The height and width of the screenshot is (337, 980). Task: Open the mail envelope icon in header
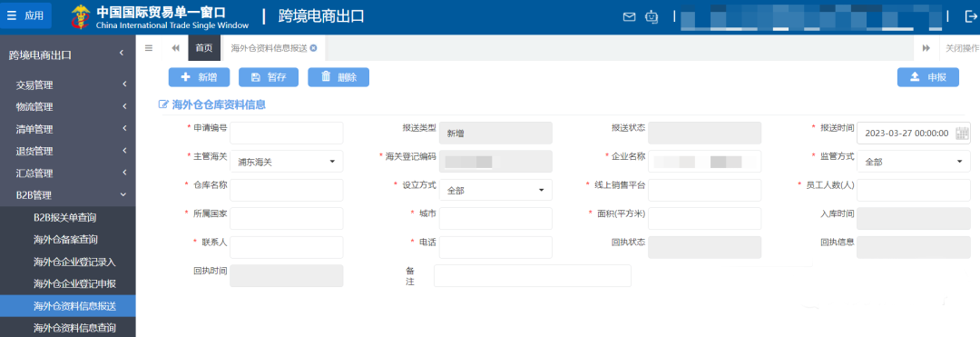coord(629,17)
